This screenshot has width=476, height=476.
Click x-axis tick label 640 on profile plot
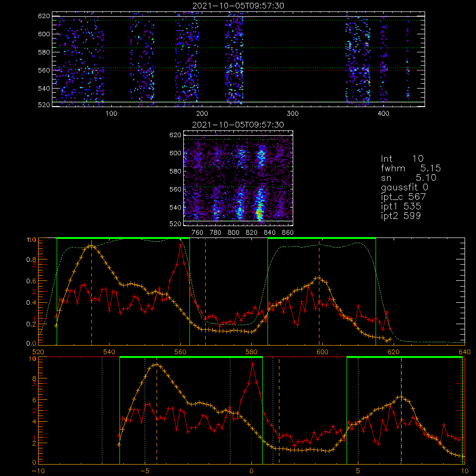(x=465, y=352)
